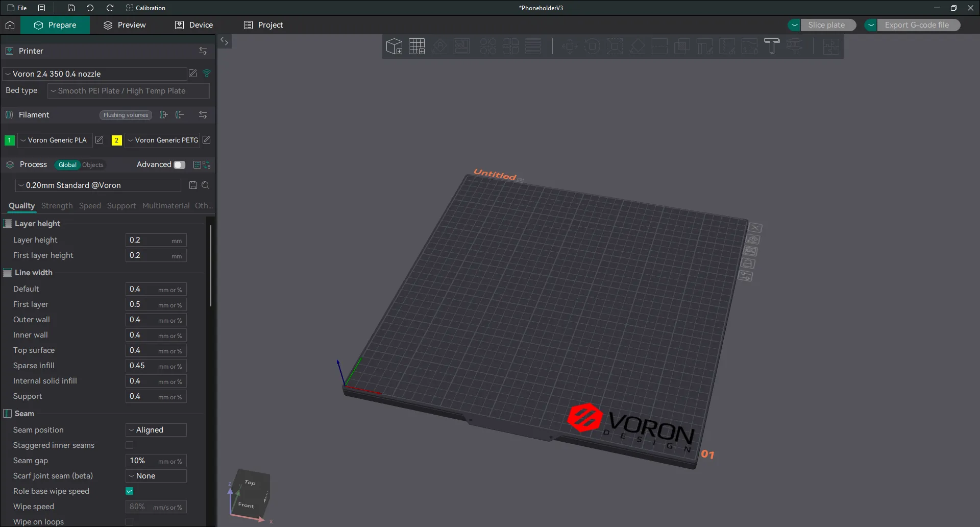Click the printer Wi-Fi connection icon
Image resolution: width=980 pixels, height=527 pixels.
207,74
